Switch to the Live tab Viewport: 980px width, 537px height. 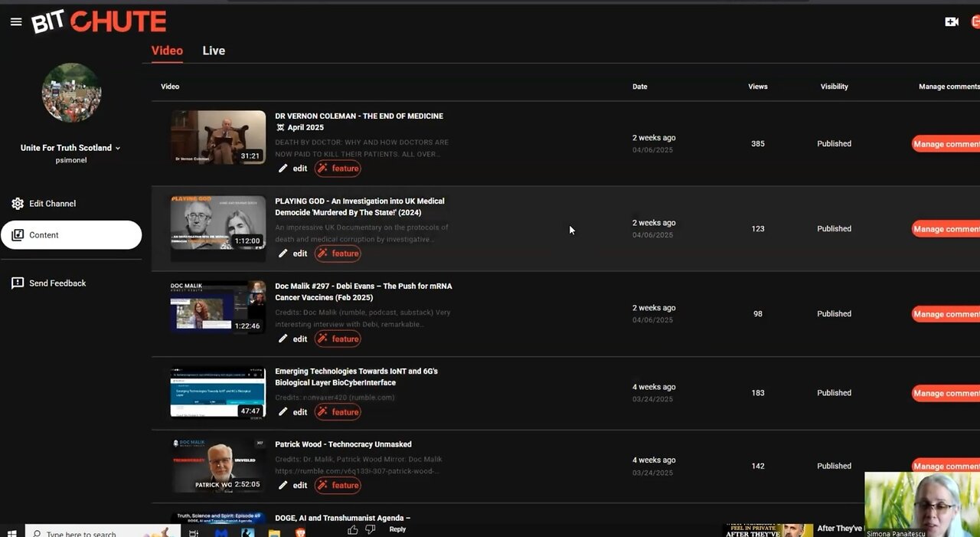[x=214, y=51]
